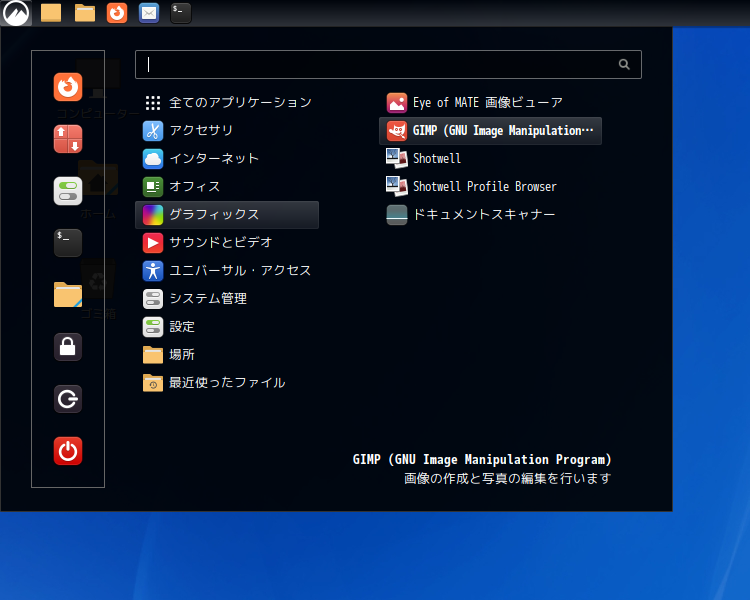Click the logout icon in sidebar
Screen dimensions: 750x600
(x=67, y=399)
